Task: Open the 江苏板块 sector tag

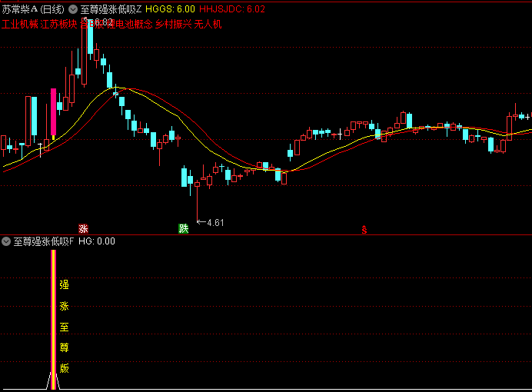Action: pos(58,25)
